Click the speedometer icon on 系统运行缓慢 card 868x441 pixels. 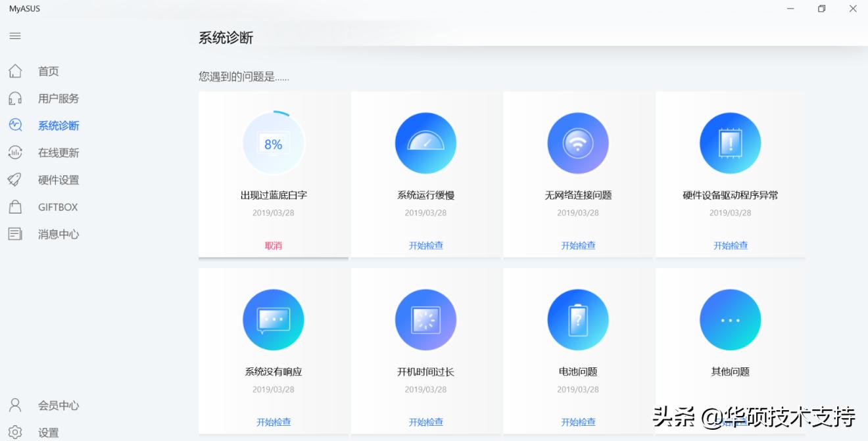click(x=425, y=143)
